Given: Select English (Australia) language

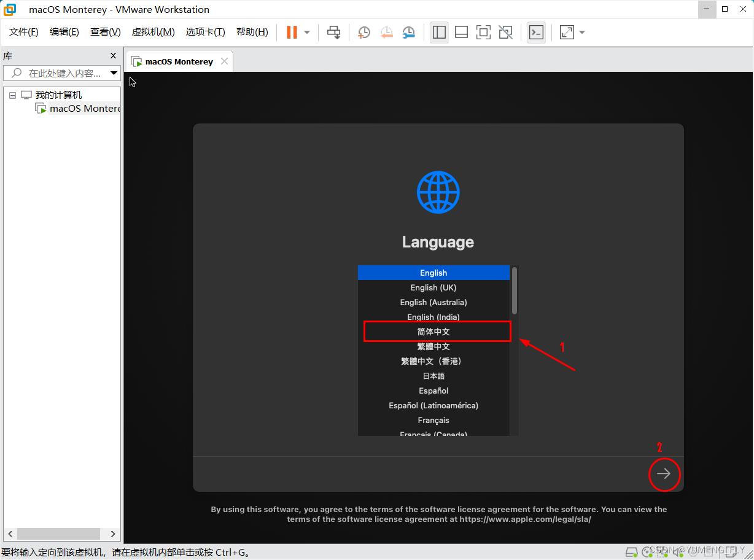Looking at the screenshot, I should [x=433, y=302].
